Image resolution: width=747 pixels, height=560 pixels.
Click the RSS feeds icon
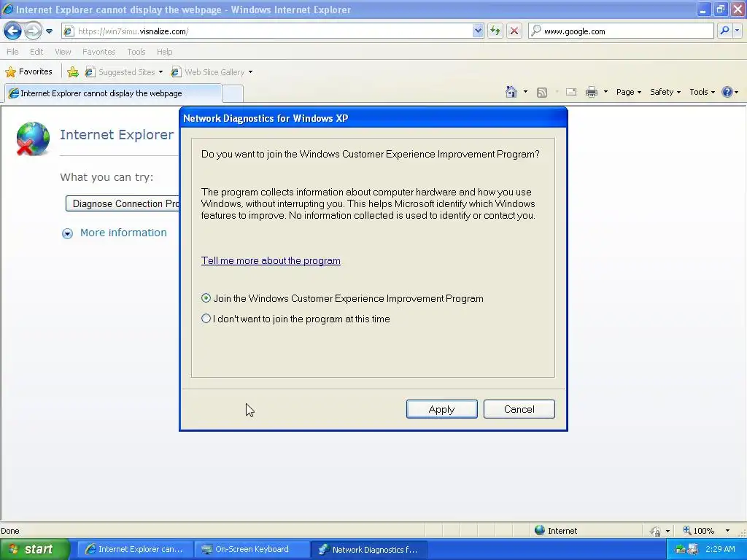pos(542,93)
